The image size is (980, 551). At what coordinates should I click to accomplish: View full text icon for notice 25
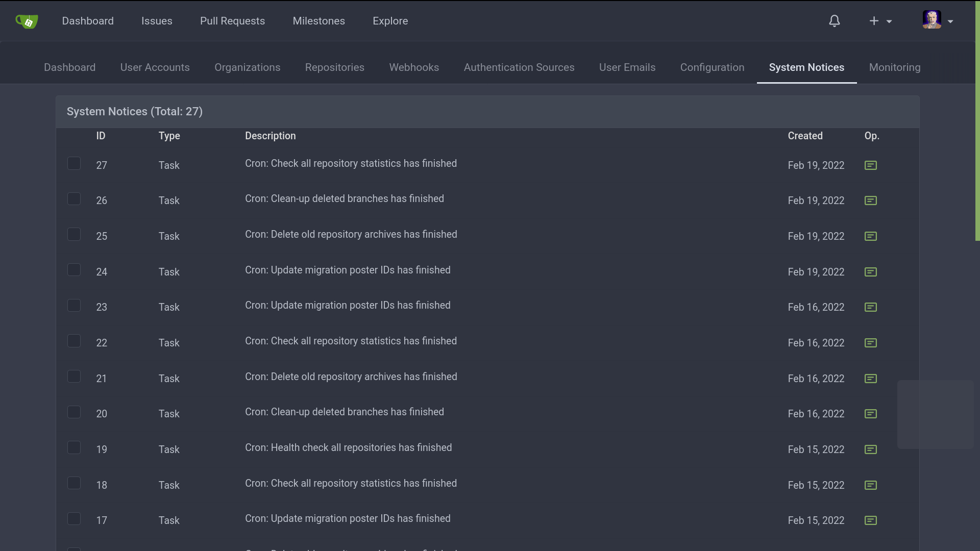pos(870,236)
